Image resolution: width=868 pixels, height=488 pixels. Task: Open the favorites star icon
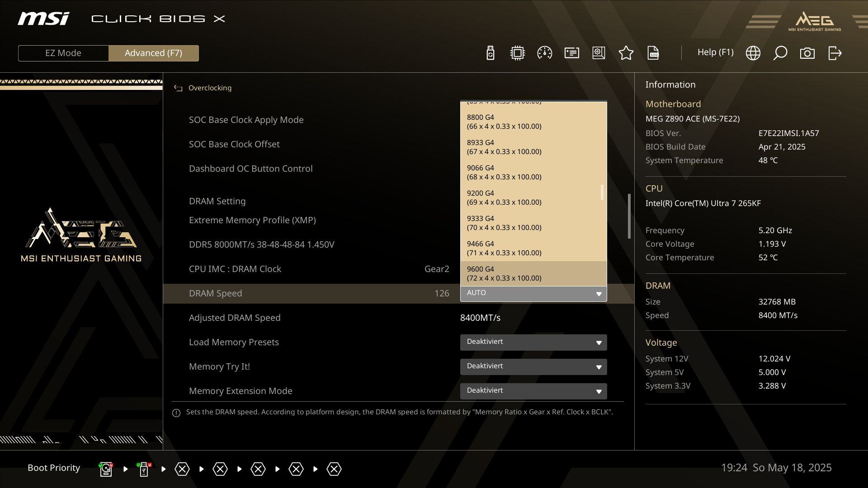click(x=626, y=53)
